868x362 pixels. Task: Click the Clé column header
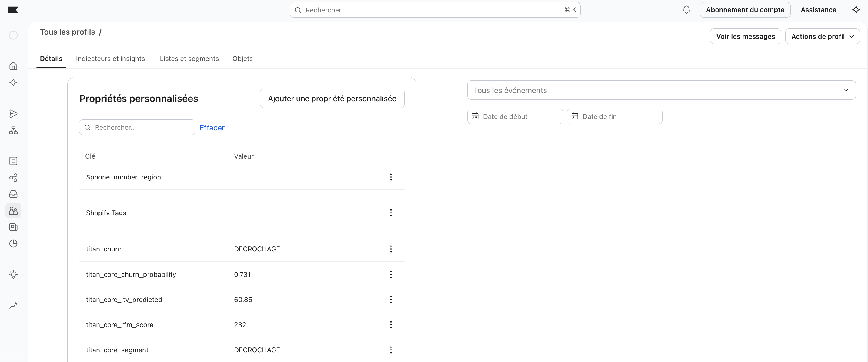(90, 156)
